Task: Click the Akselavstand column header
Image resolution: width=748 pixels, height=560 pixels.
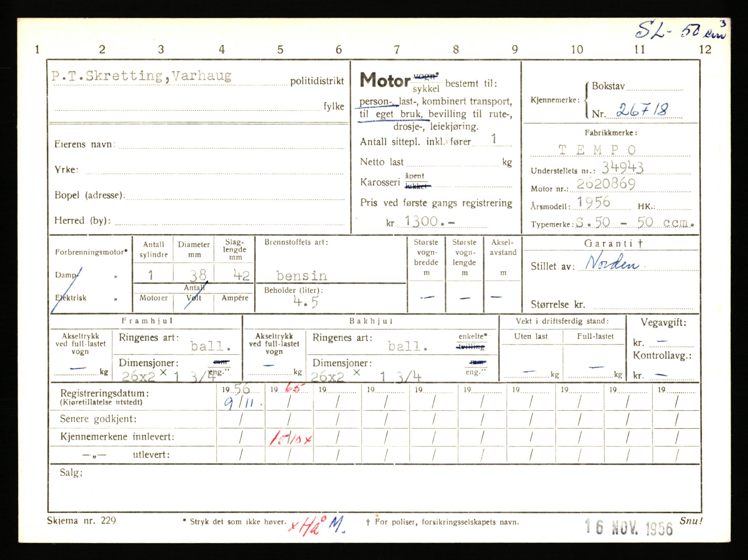Action: coord(503,257)
